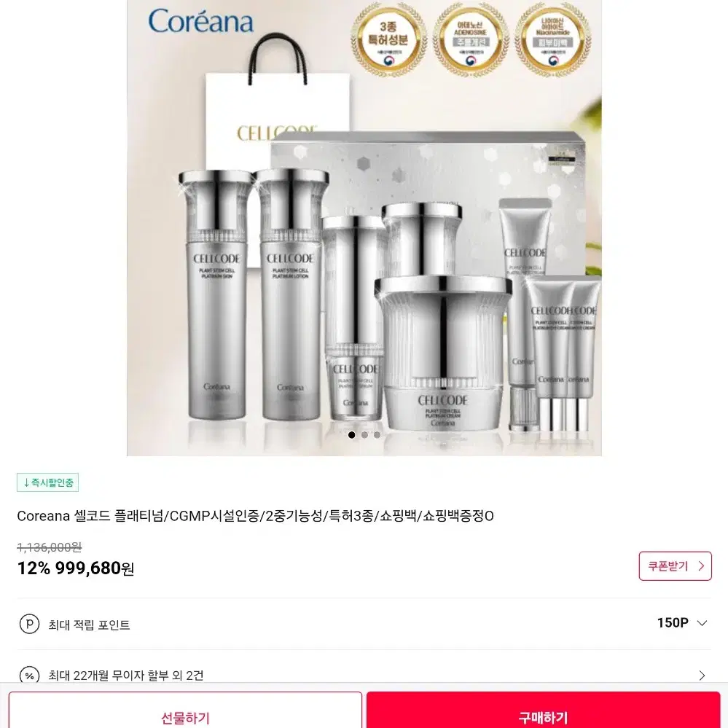Click the percent installment icon

29,675
